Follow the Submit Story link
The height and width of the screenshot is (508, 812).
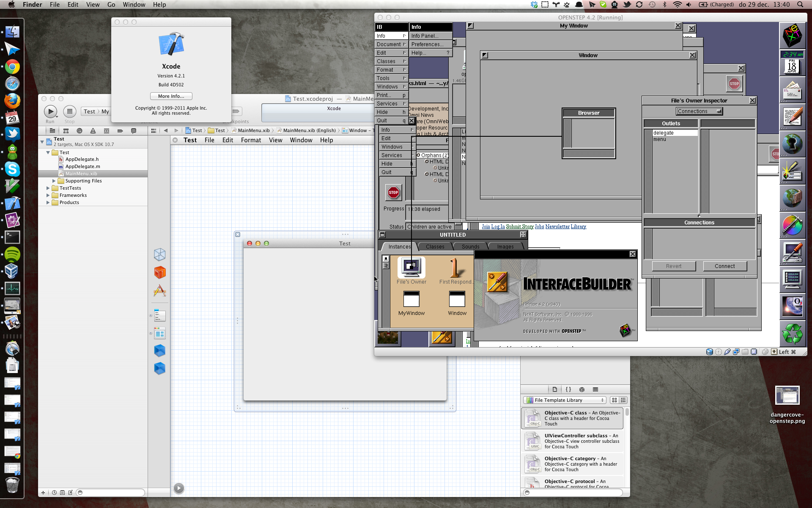(520, 226)
